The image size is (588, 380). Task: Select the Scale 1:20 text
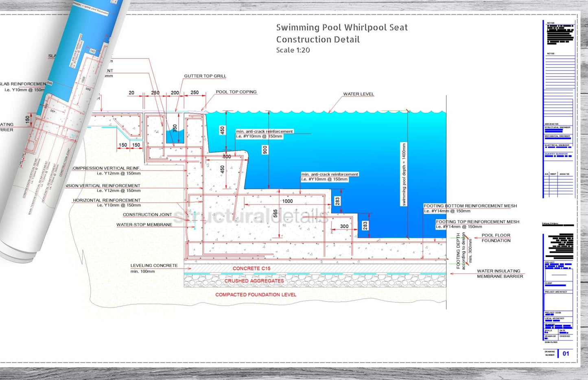[x=293, y=50]
